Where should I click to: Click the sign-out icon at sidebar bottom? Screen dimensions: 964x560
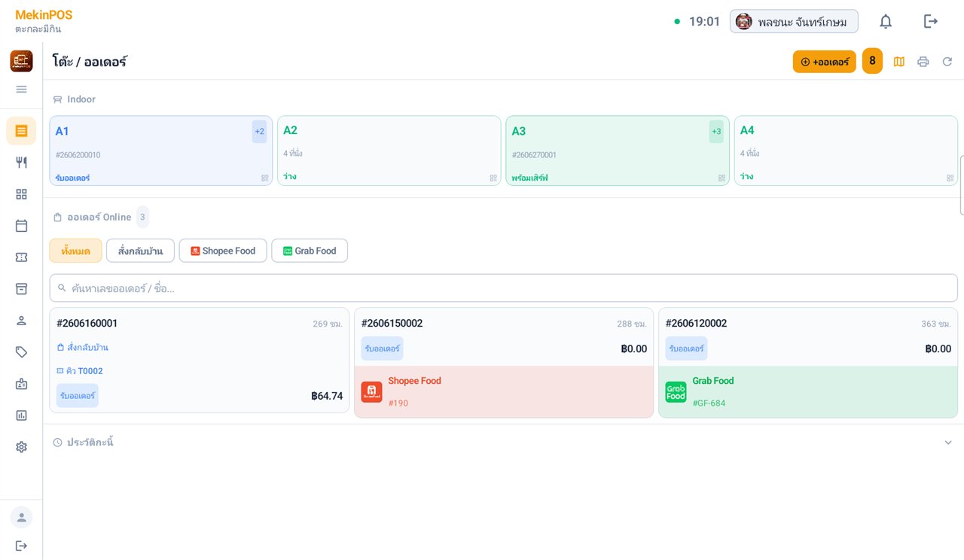[21, 546]
